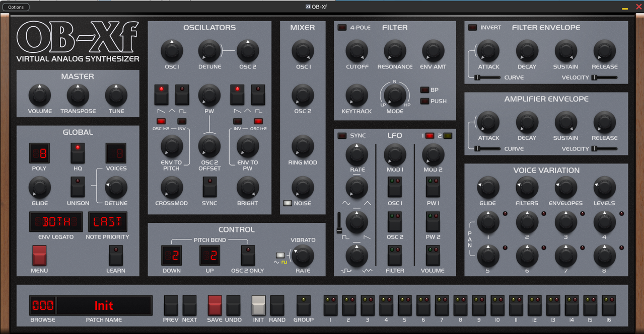Click the RING MOD knob in Mixer

(x=303, y=146)
